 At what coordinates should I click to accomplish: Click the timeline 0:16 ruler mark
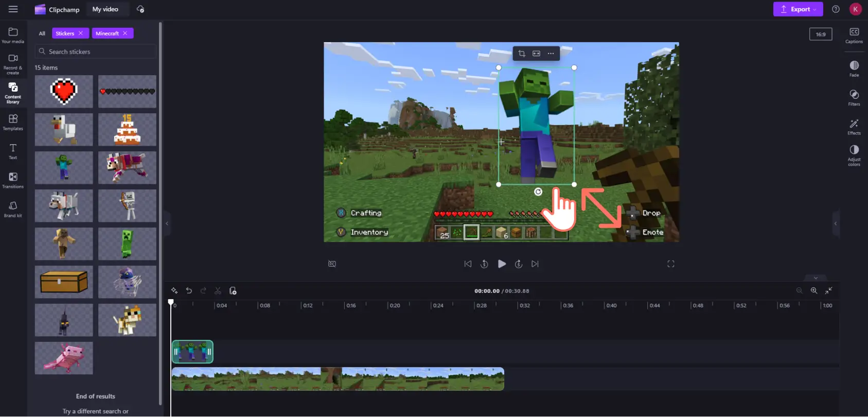[351, 306]
